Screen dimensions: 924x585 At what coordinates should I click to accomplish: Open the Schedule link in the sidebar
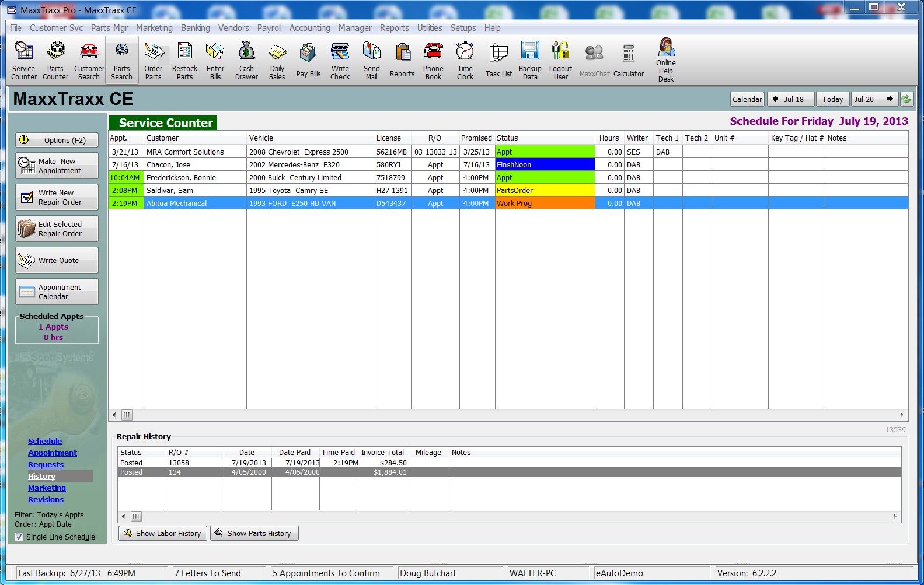(x=45, y=442)
